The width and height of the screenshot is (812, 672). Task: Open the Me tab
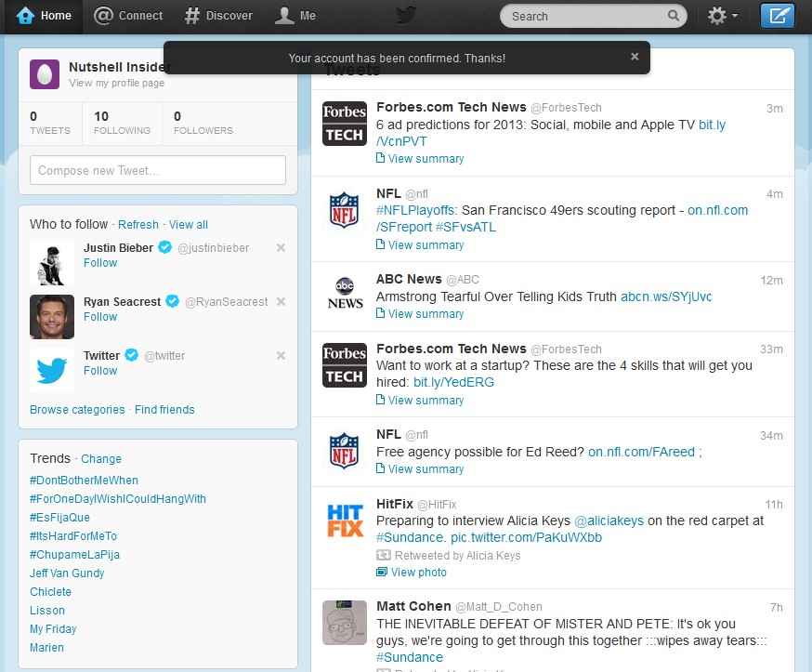pos(295,16)
